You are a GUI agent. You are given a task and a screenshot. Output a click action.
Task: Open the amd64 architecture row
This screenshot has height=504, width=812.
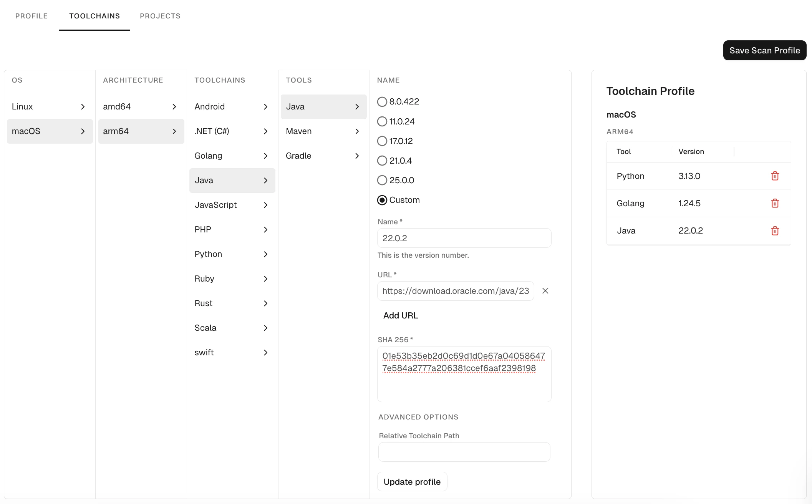pos(141,106)
